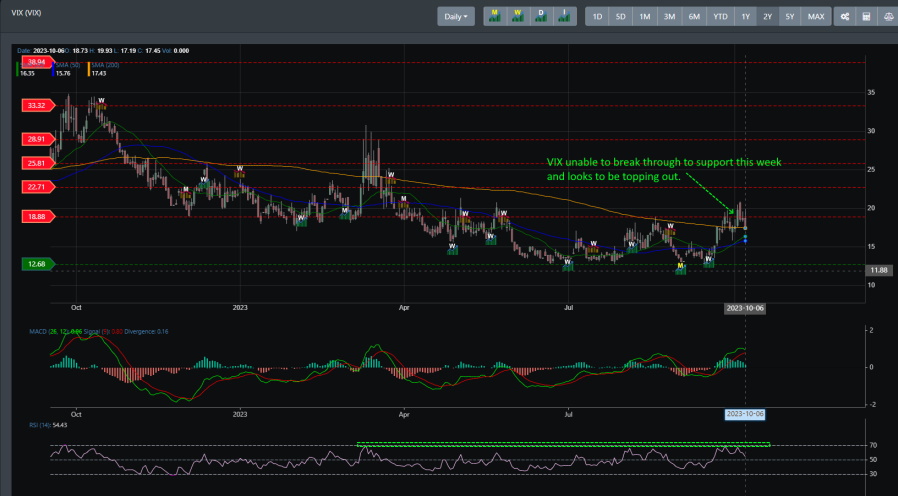The width and height of the screenshot is (898, 496).
Task: Click the 33.32 resistance level label
Action: 38,105
